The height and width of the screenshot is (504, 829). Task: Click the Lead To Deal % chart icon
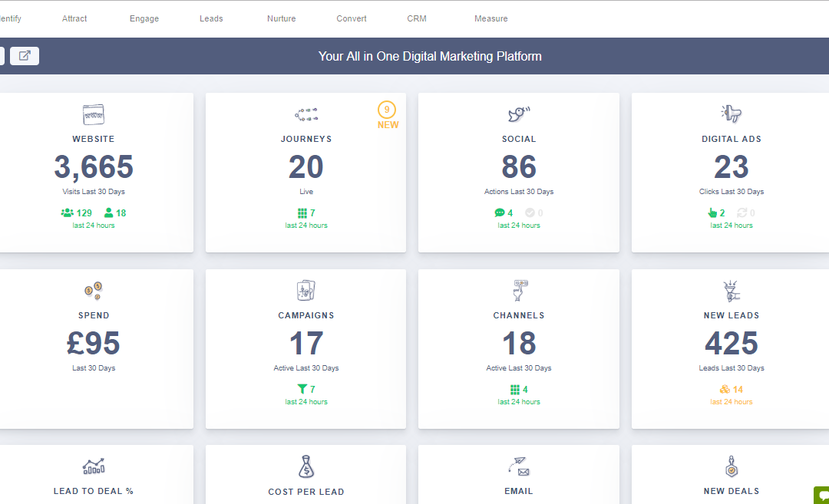pyautogui.click(x=94, y=466)
